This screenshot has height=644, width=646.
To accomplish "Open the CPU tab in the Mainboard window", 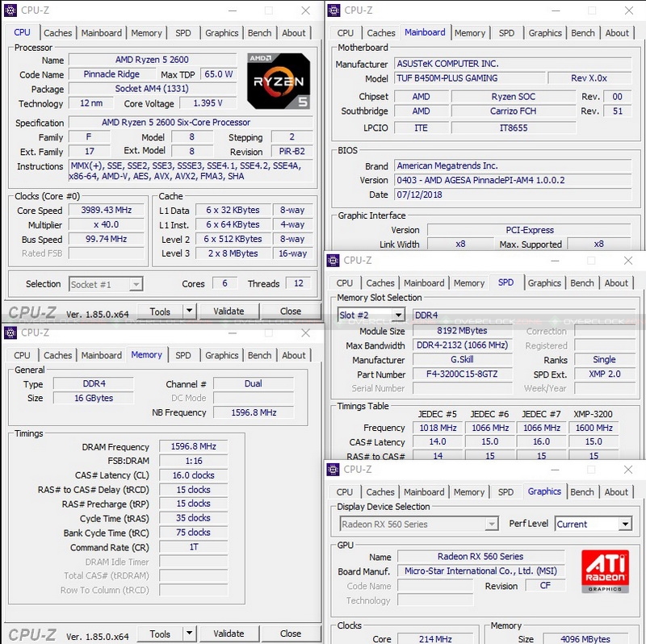I will [346, 33].
